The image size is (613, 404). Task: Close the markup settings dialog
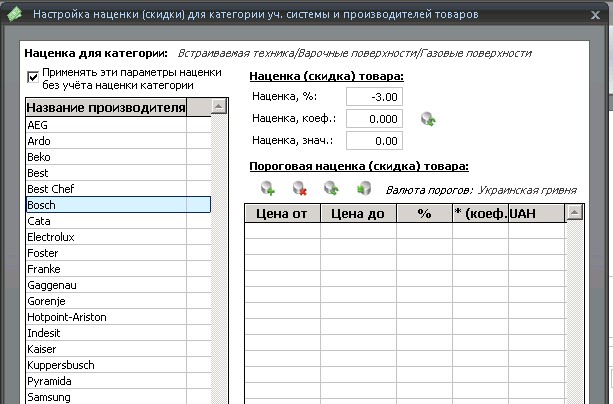point(595,15)
